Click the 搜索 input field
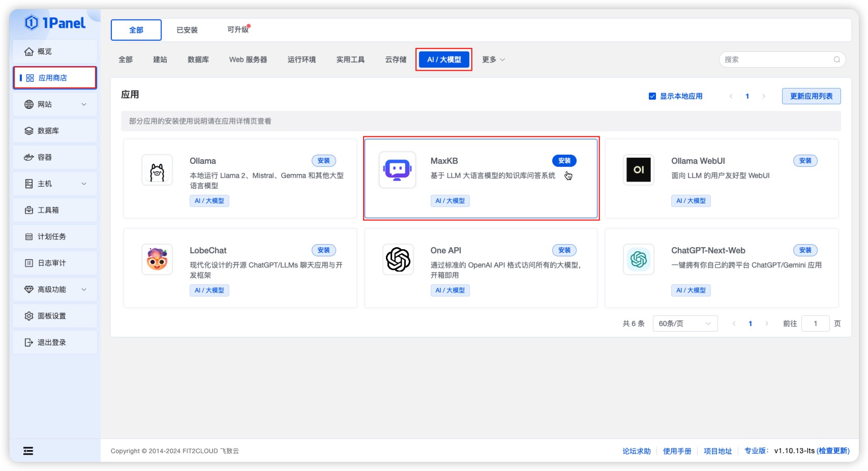This screenshot has width=868, height=471. (x=776, y=60)
